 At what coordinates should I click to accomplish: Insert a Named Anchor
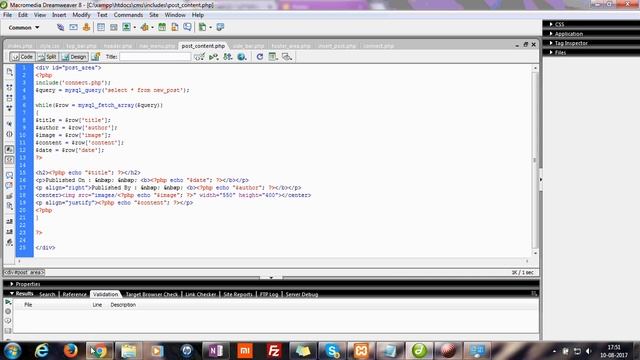tap(87, 27)
